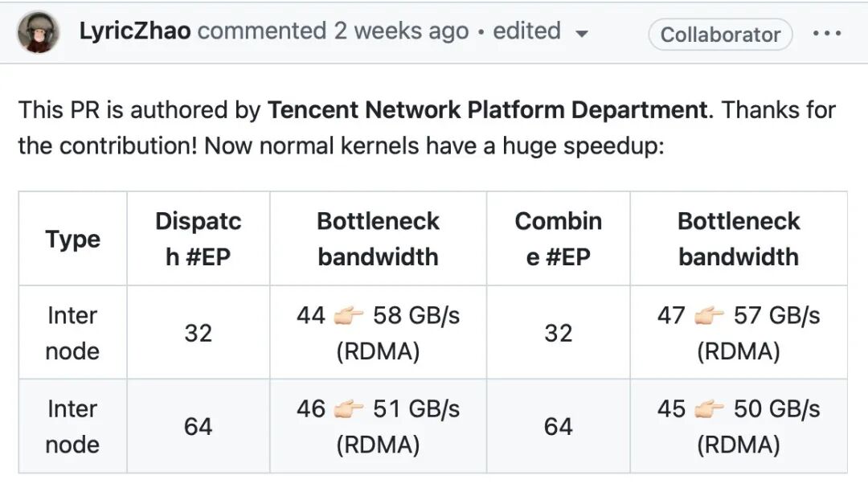Click the "2 weeks ago" timestamp link
Screen dimensions: 868x488
coord(401,32)
